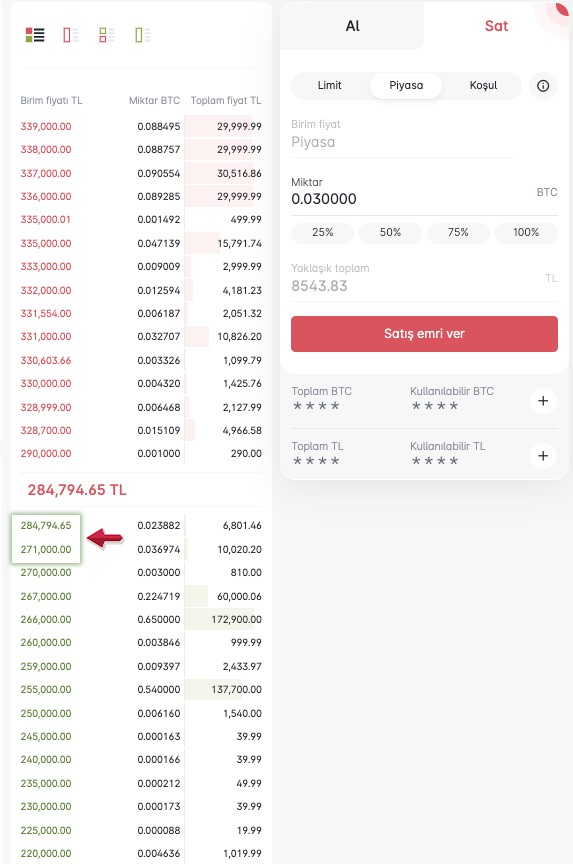573x864 pixels.
Task: Set amount to 50% of balance
Action: click(390, 233)
